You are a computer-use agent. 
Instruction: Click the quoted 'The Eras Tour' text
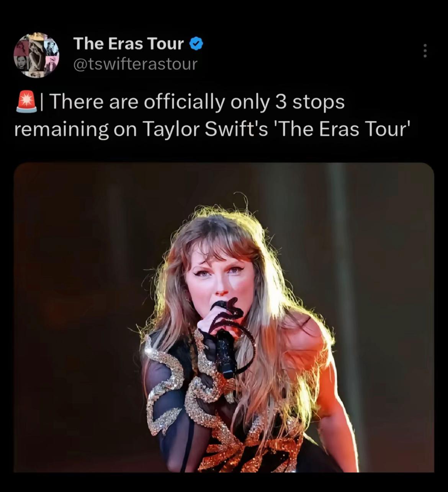pos(341,129)
